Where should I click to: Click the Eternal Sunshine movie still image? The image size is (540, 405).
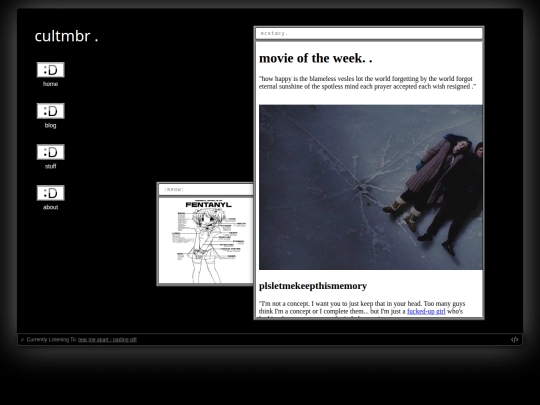(x=371, y=187)
